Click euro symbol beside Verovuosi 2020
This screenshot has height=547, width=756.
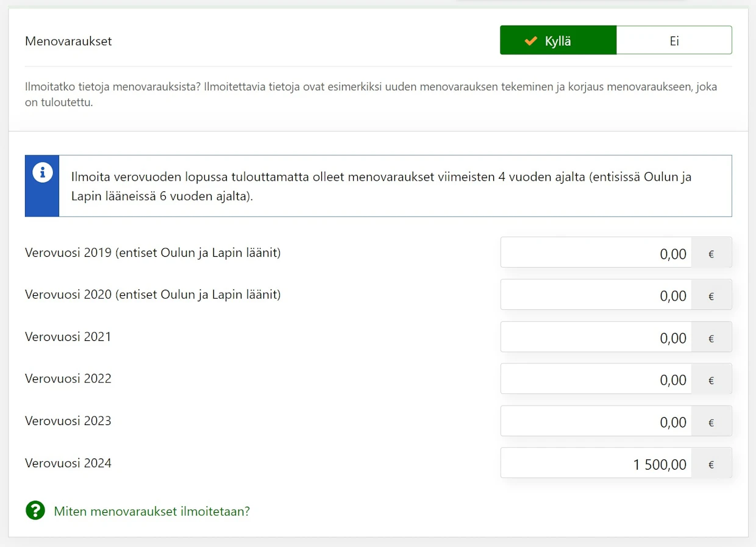[x=711, y=296]
